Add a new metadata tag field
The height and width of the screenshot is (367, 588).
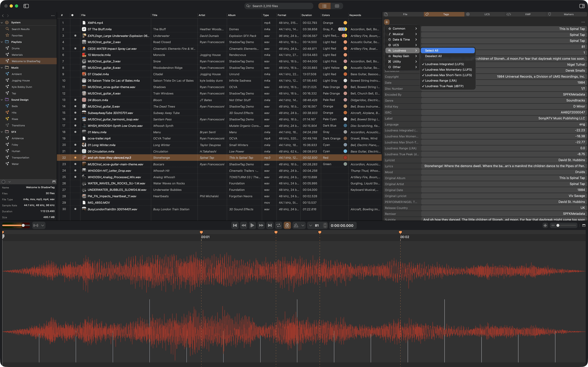386,22
